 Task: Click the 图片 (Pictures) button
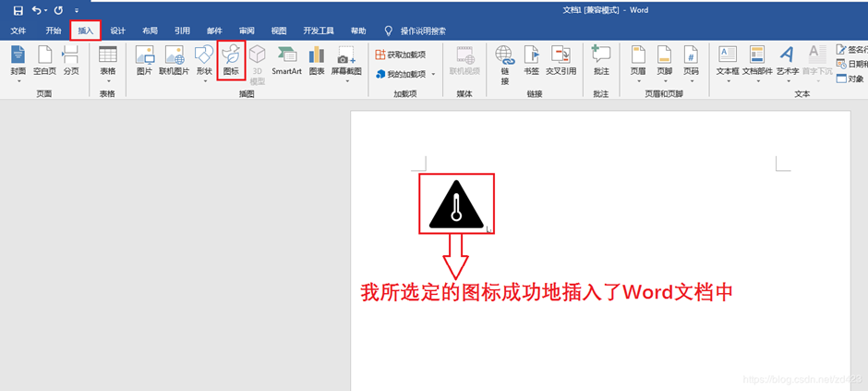[x=144, y=60]
